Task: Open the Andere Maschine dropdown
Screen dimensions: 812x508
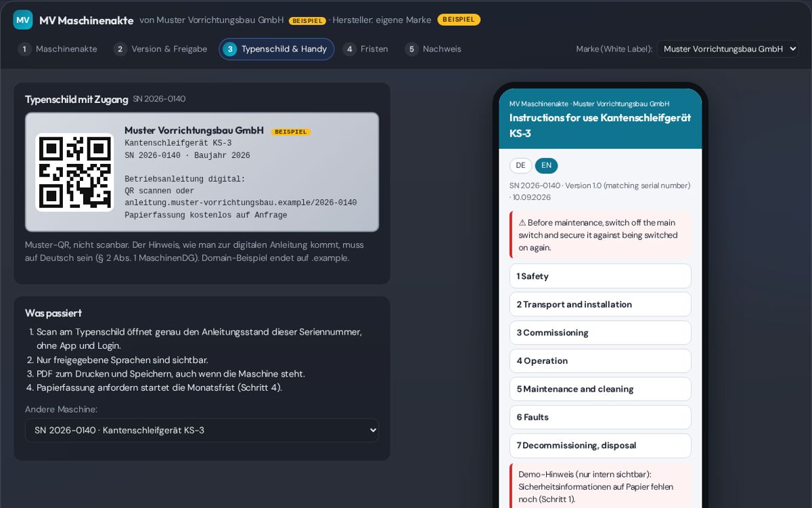Action: (x=202, y=430)
